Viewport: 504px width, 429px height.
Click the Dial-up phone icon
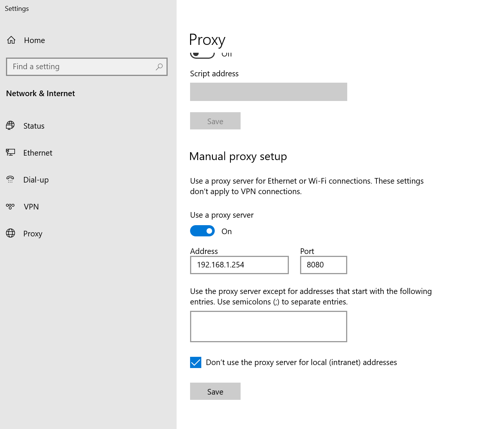tap(10, 180)
